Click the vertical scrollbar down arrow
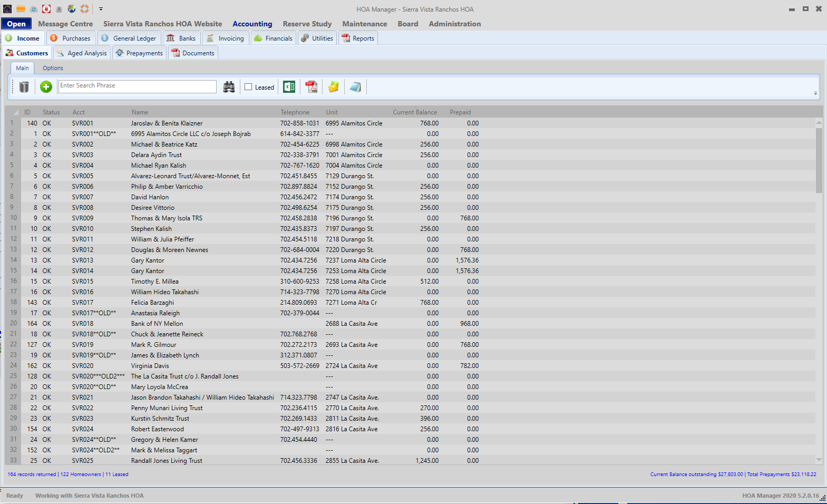Screen dimensions: 827x504 (819, 460)
